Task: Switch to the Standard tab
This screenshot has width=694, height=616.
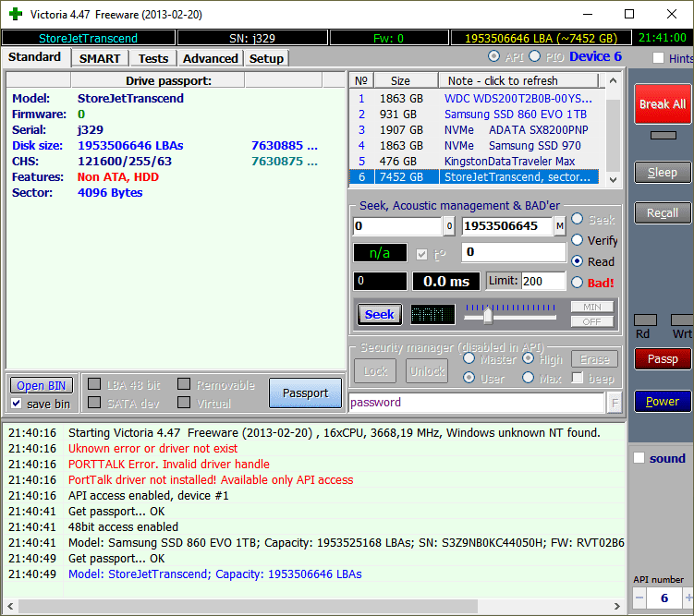Action: [35, 57]
